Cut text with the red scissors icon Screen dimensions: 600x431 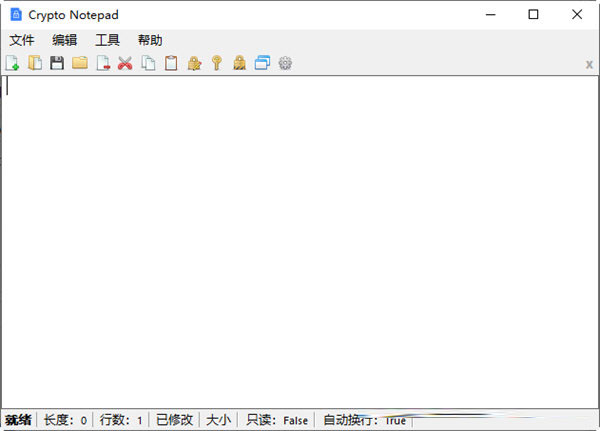(125, 63)
